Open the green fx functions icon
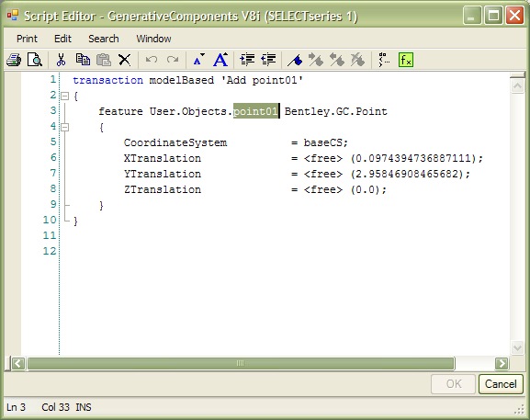530x420 pixels. [x=406, y=60]
